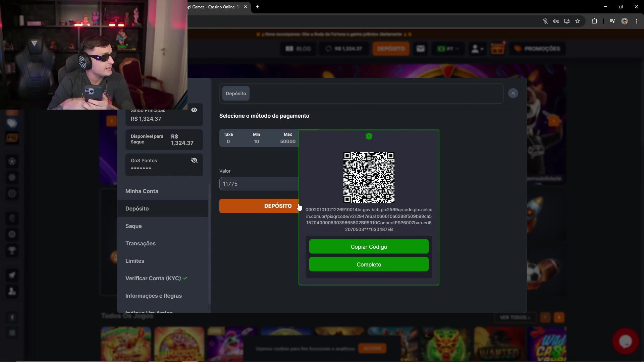Click the soccer ball sports sidebar icon
The image size is (644, 362).
coord(12,161)
